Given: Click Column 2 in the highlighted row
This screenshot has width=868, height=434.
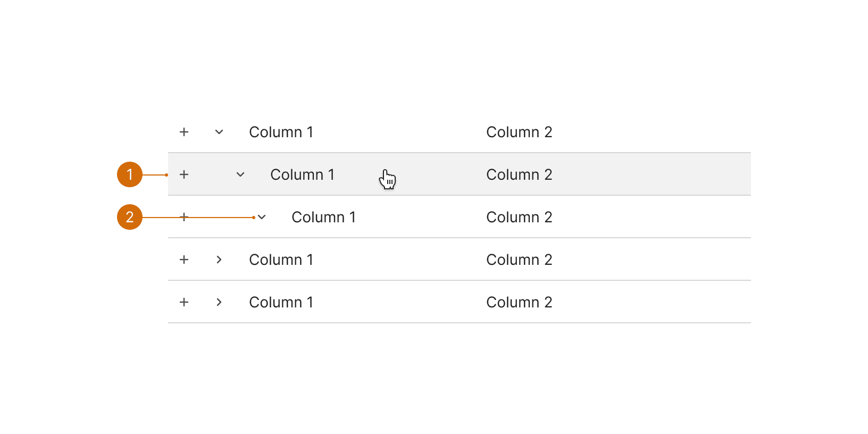Looking at the screenshot, I should click(x=519, y=174).
